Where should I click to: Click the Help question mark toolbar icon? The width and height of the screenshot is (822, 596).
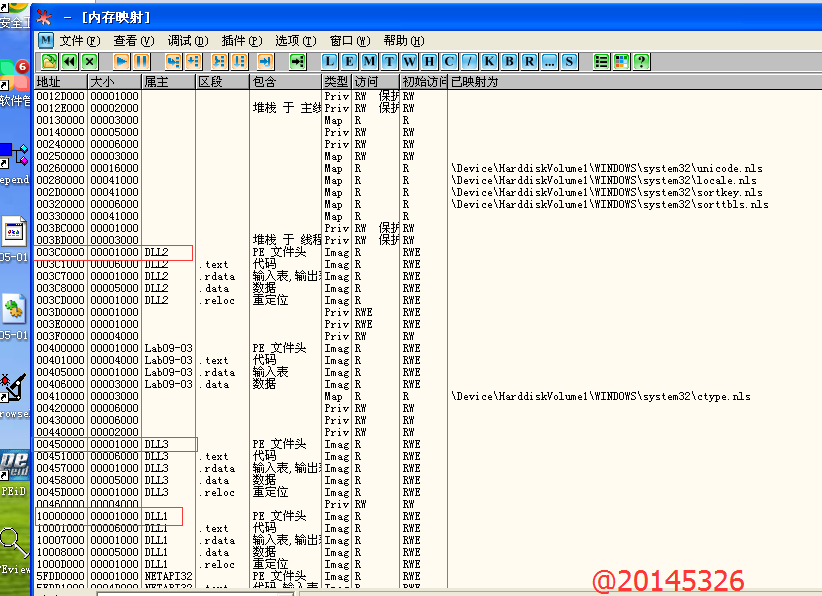click(x=641, y=62)
